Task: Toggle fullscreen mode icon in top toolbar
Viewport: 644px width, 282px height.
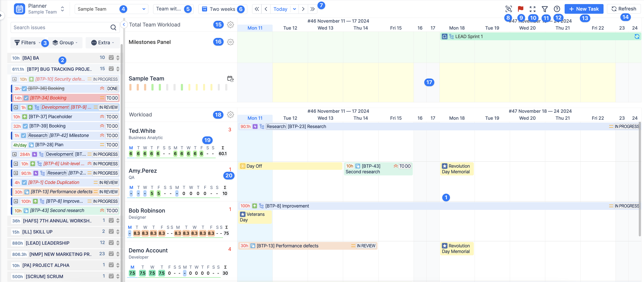Action: point(532,9)
